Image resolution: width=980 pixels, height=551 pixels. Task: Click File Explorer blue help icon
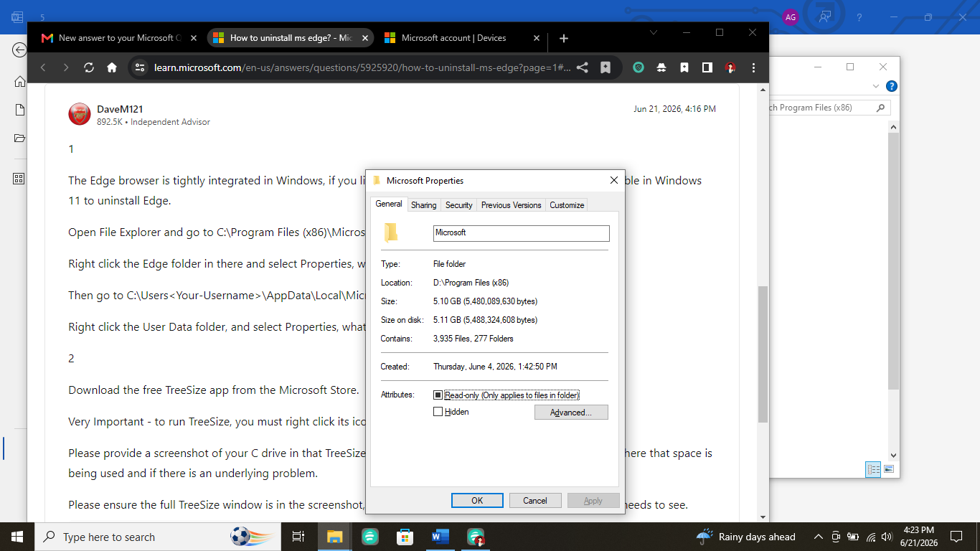click(892, 86)
